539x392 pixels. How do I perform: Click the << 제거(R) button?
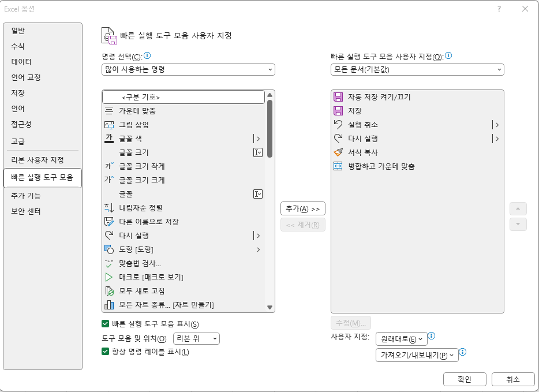click(303, 225)
